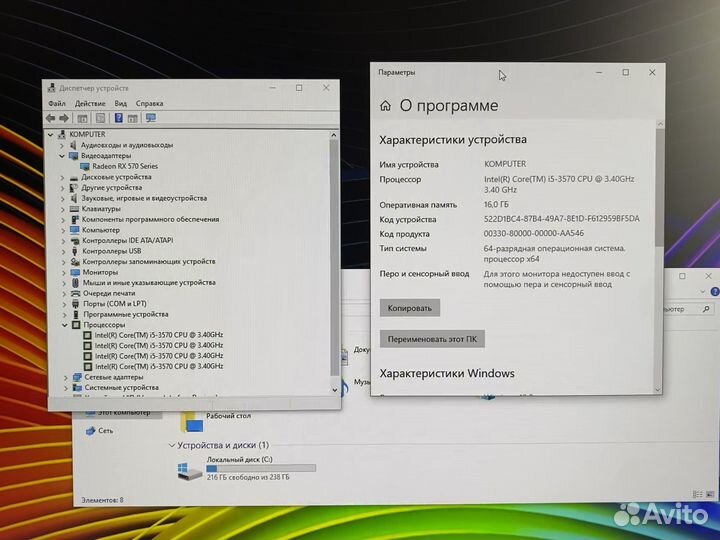
Task: Click the Копировать button
Action: (410, 308)
